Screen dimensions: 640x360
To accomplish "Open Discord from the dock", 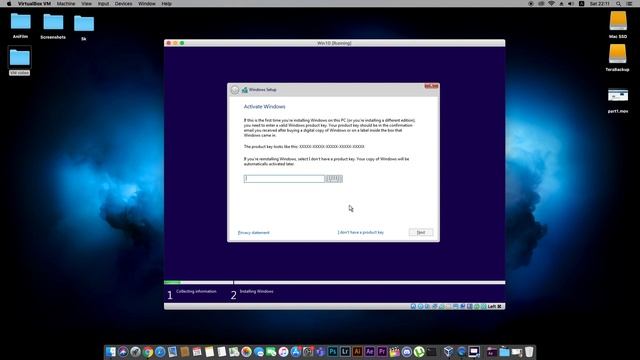I will click(407, 352).
